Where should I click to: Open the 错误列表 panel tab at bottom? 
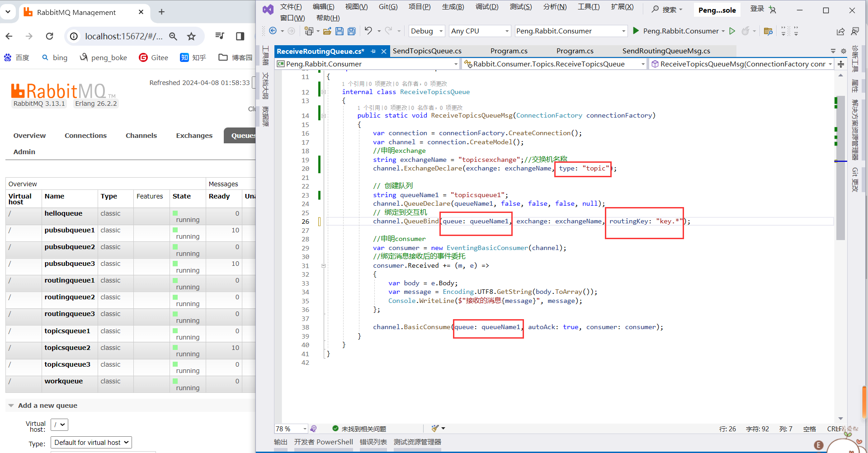click(373, 442)
